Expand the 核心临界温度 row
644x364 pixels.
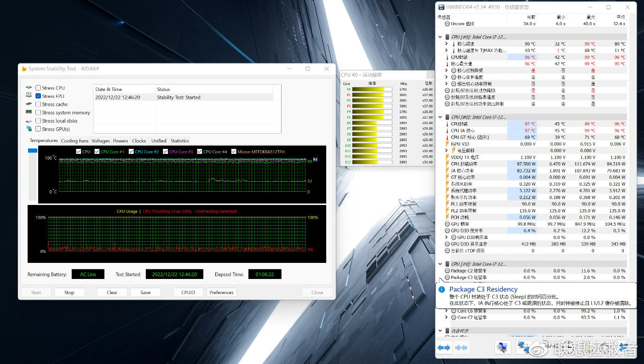(446, 77)
